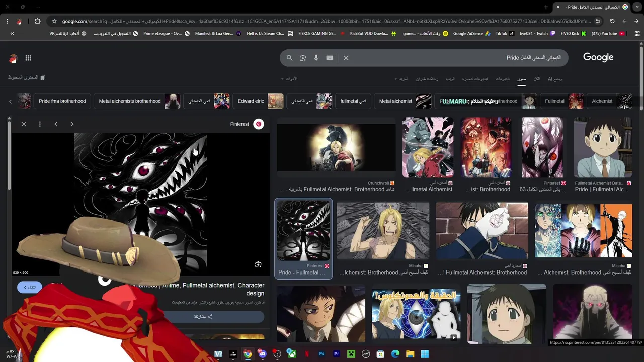
Task: Reload the page with the refresh icon
Action: [x=612, y=21]
